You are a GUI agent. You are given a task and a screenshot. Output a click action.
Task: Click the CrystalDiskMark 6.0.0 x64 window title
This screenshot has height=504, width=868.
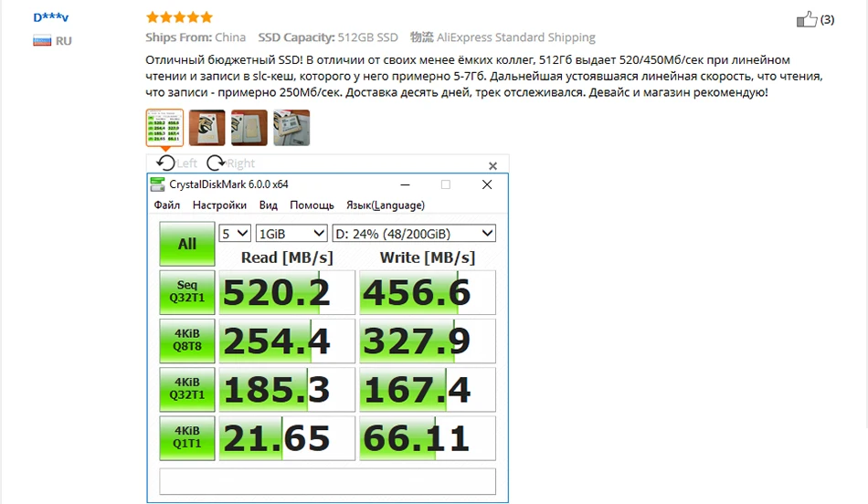click(228, 184)
